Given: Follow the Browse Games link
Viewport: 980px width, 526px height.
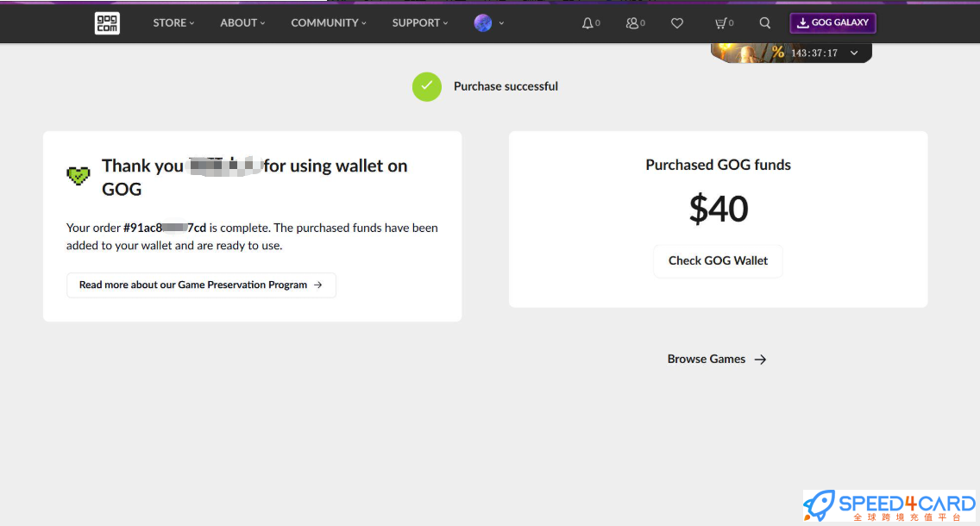Looking at the screenshot, I should click(x=717, y=360).
